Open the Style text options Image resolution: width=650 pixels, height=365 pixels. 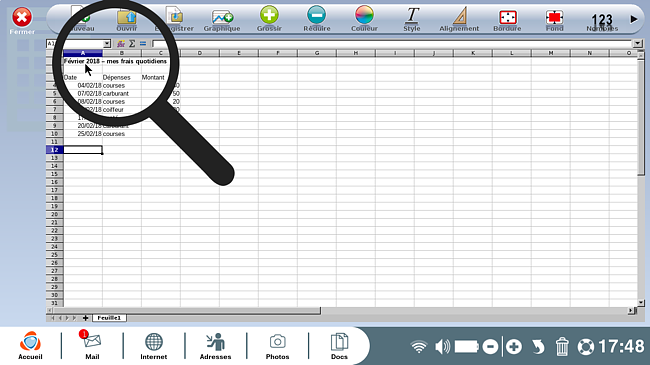point(412,16)
